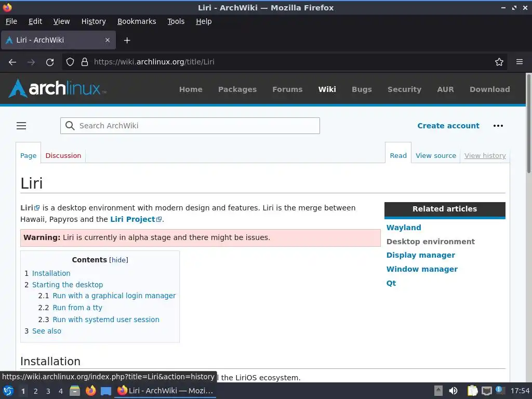Viewport: 532px width, 399px height.
Task: Open the tracking protection shield icon
Action: 70,62
